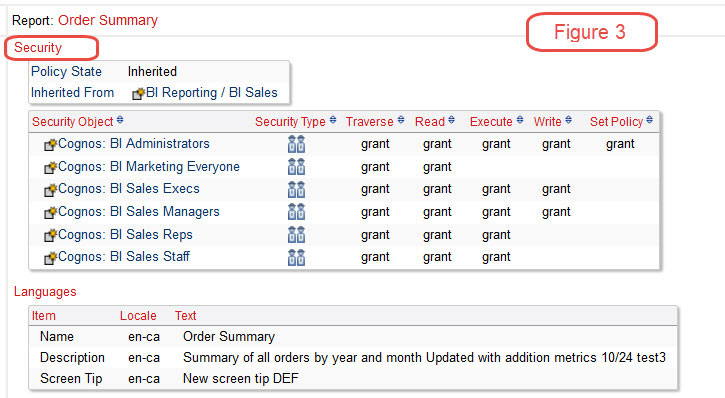Sort the Set Policy column
The width and height of the screenshot is (725, 398).
650,120
